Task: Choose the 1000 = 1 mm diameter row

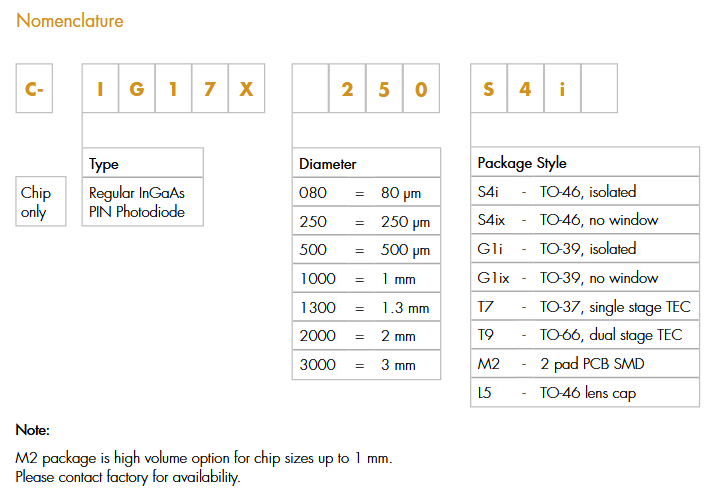Action: 366,279
